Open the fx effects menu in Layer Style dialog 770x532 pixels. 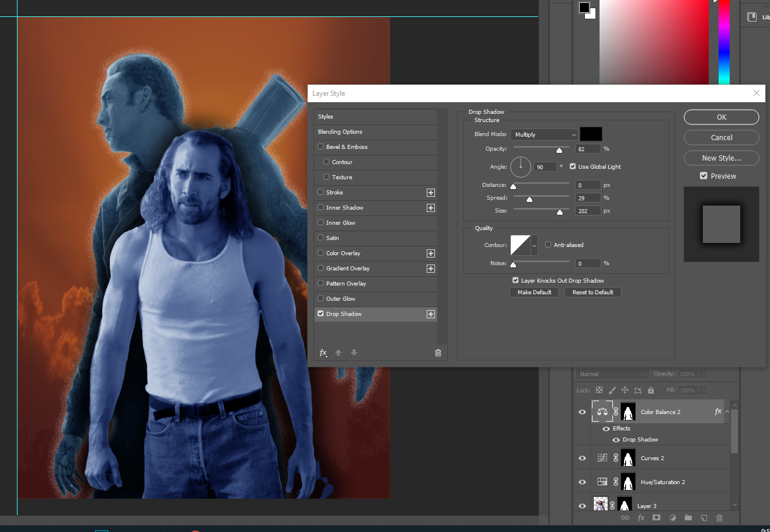pyautogui.click(x=323, y=353)
